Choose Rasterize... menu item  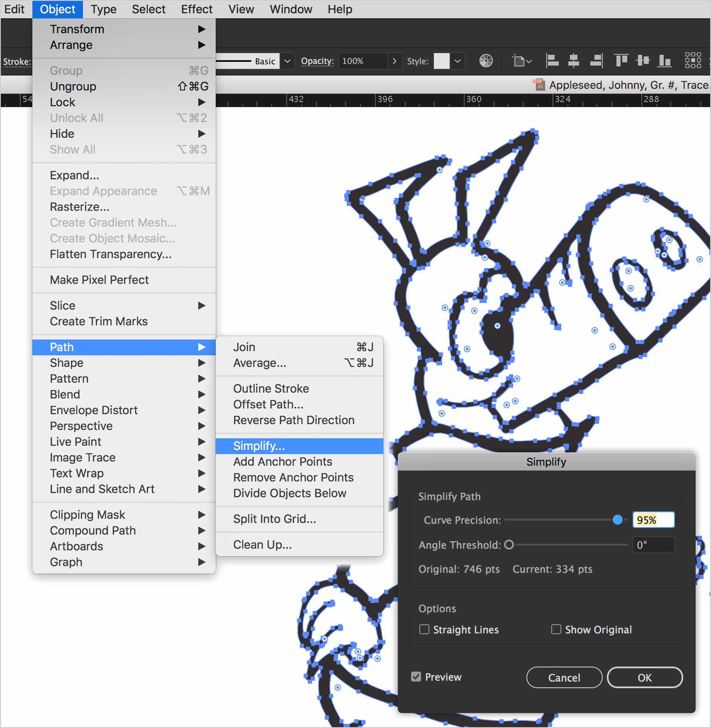point(124,207)
